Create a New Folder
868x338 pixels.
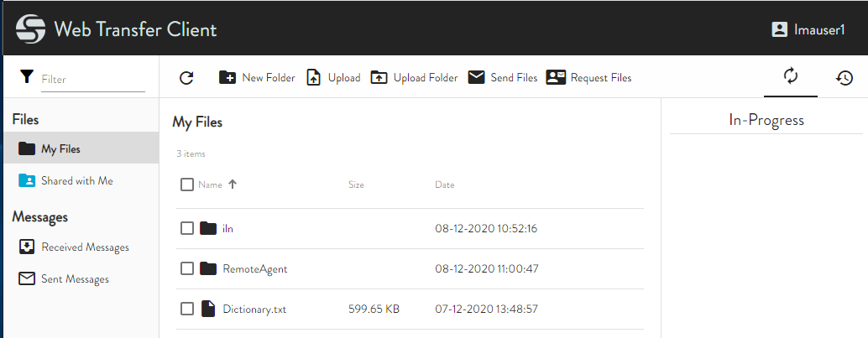(257, 78)
